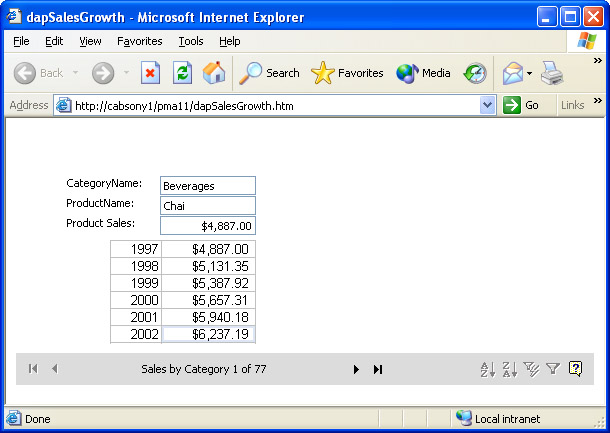Open the Favorites menu
The height and width of the screenshot is (433, 610).
pos(139,41)
